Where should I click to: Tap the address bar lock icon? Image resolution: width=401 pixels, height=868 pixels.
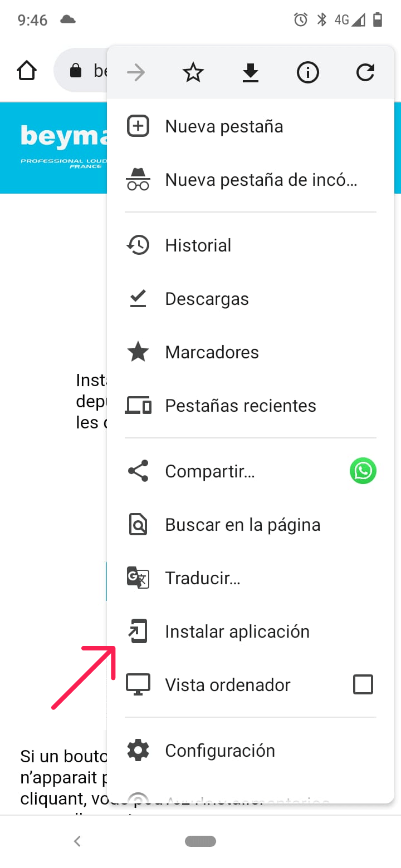coord(75,71)
